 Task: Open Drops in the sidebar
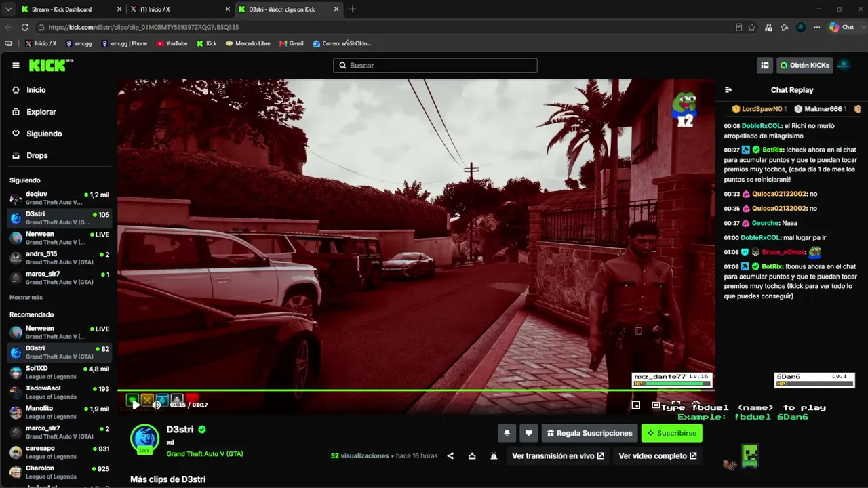37,155
